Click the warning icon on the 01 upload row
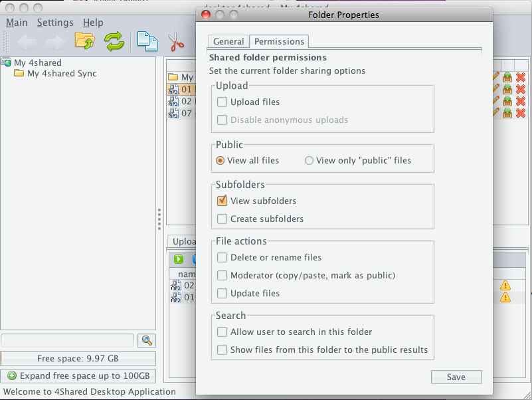532x400 pixels. point(505,298)
